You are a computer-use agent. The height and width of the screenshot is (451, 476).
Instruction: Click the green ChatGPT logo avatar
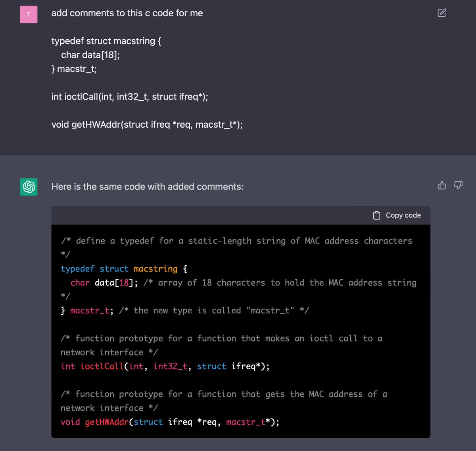(29, 186)
